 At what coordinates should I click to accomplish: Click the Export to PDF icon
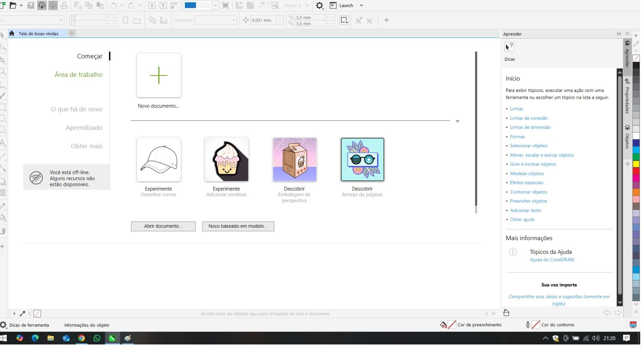174,5
